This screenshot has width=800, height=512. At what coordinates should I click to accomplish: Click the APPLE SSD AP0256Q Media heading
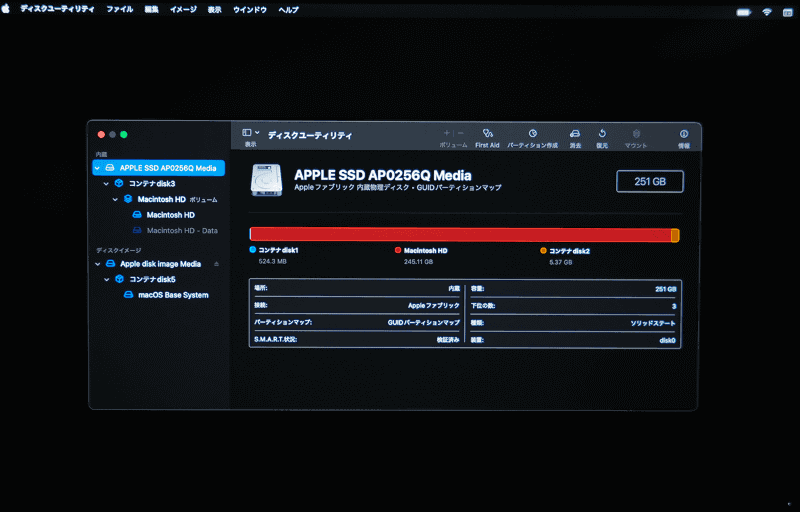click(x=383, y=175)
